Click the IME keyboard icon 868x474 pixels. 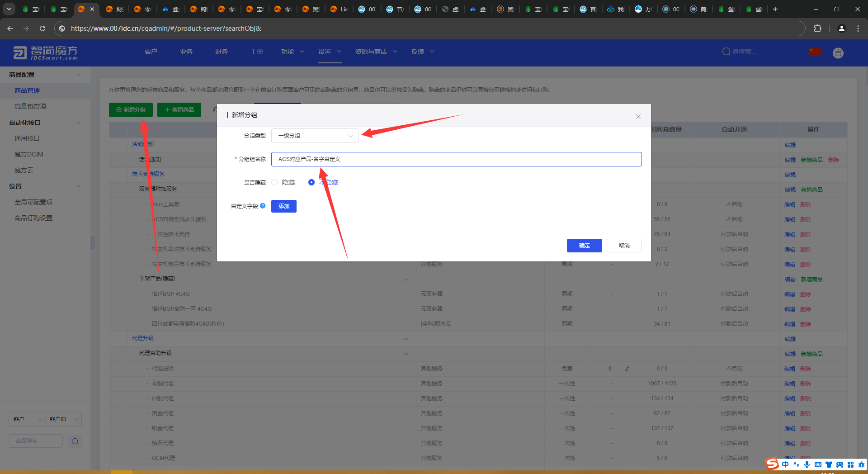(x=818, y=465)
